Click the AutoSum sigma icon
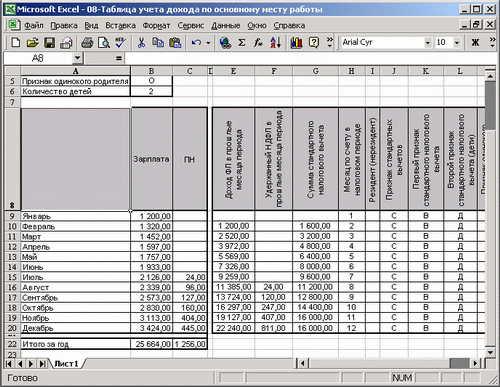500x387 pixels. (x=242, y=43)
